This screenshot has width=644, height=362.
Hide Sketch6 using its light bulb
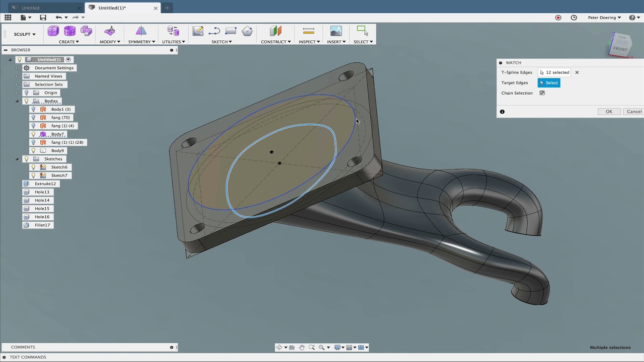(x=34, y=167)
